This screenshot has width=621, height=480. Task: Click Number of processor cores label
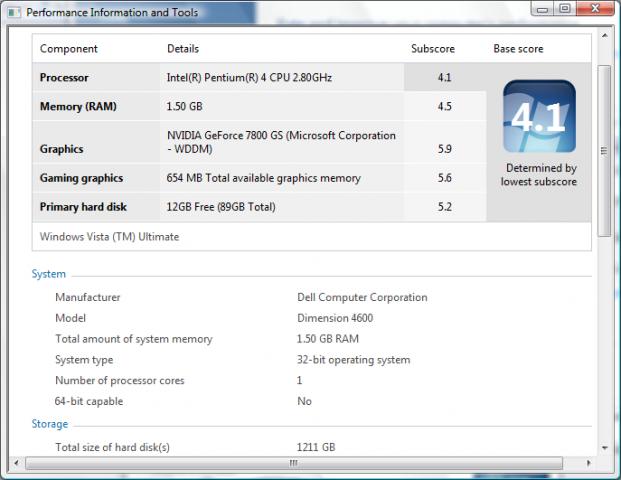120,381
